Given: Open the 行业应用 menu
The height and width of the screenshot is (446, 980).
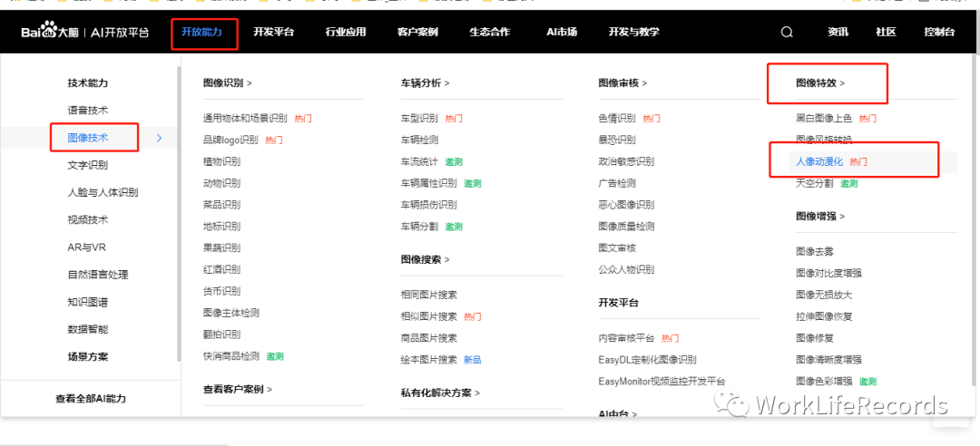Looking at the screenshot, I should pyautogui.click(x=346, y=32).
